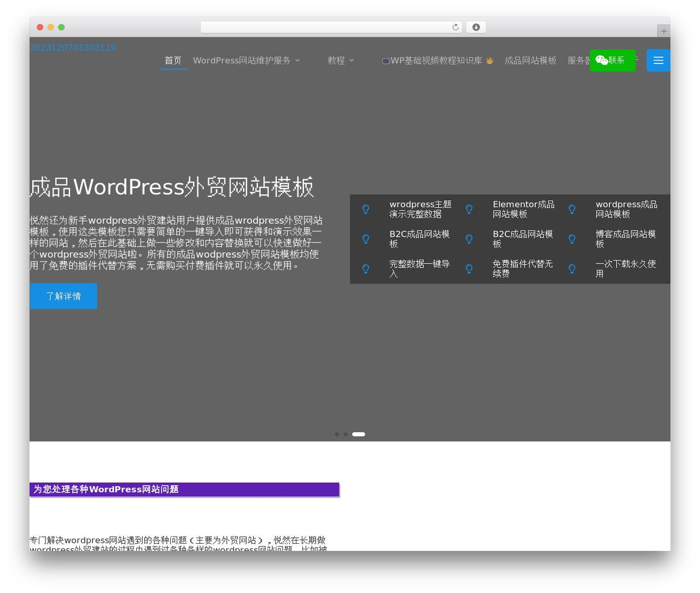Click the bulb icon beside 免费插件代替无续费

(469, 269)
